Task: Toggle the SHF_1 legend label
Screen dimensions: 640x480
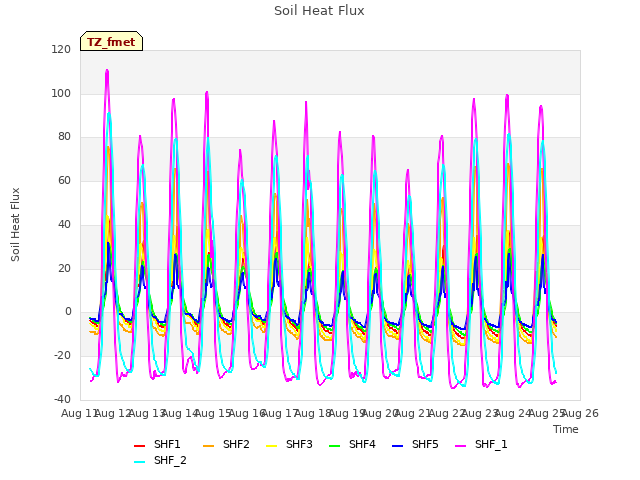Action: tap(491, 444)
